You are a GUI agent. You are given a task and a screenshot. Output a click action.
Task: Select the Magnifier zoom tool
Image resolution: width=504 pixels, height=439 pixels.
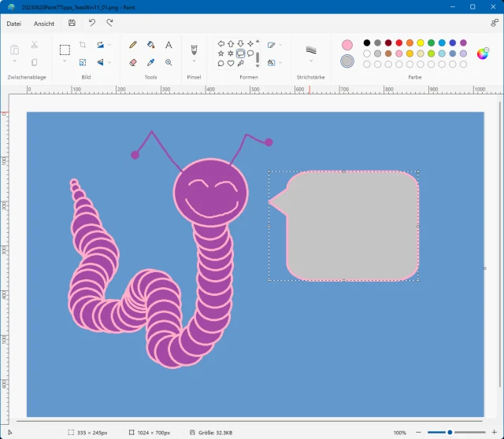[169, 62]
